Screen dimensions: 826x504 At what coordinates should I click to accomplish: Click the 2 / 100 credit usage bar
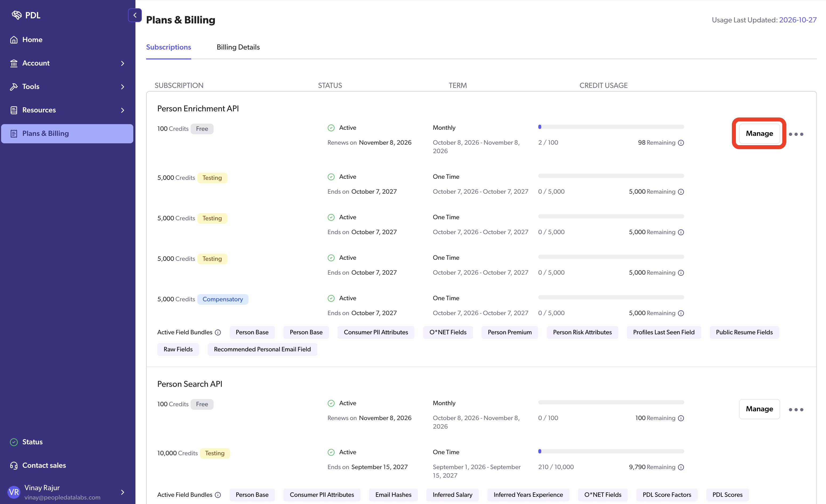[x=611, y=127]
